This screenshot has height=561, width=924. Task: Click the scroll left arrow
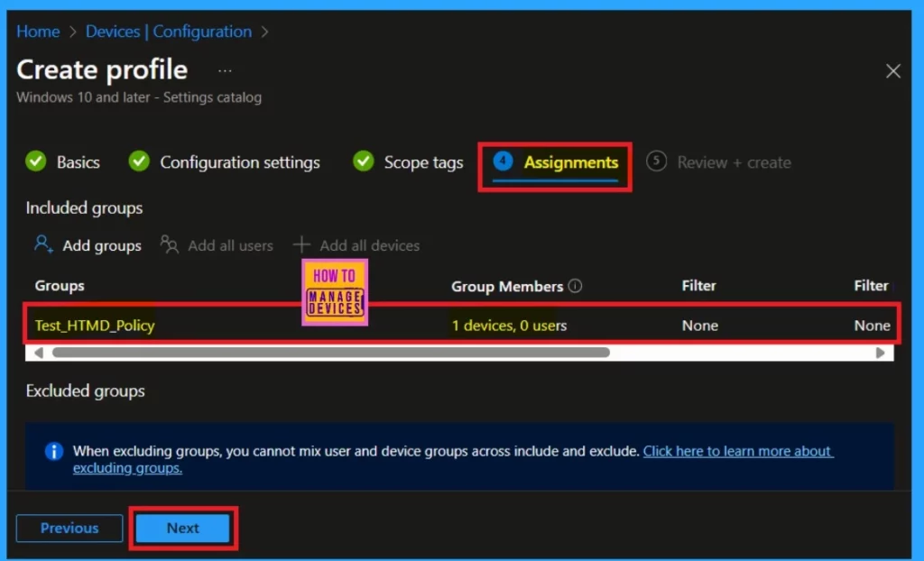(38, 353)
